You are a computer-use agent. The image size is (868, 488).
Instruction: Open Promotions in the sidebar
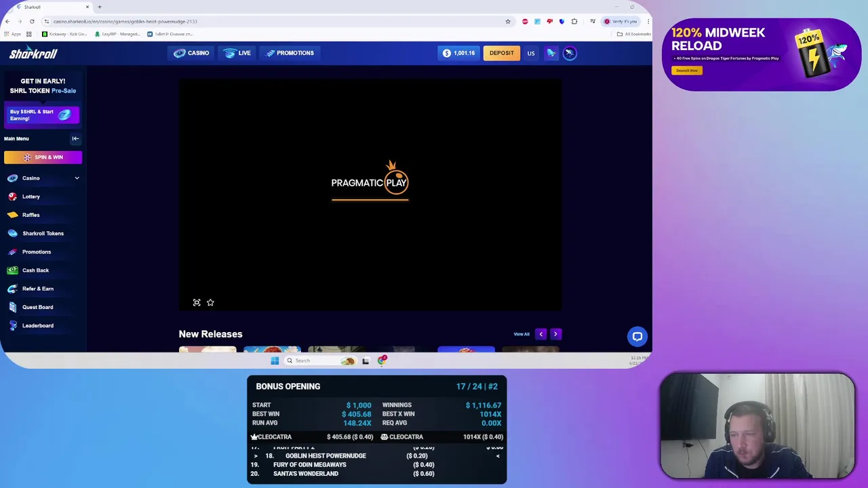tap(37, 251)
